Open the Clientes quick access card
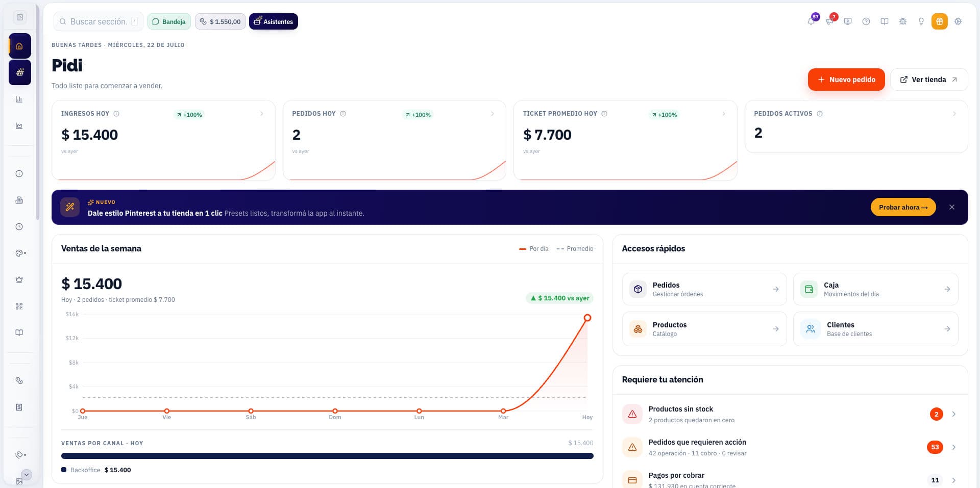The width and height of the screenshot is (980, 488). (875, 329)
